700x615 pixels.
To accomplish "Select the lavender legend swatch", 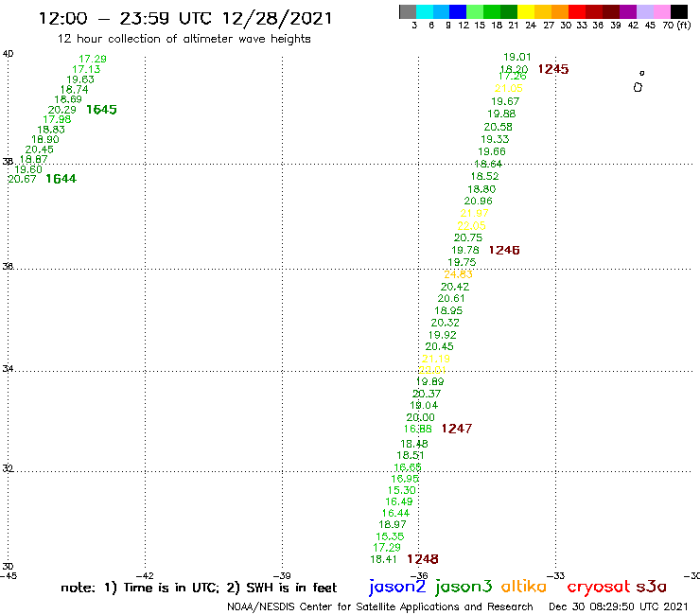I will tap(644, 11).
